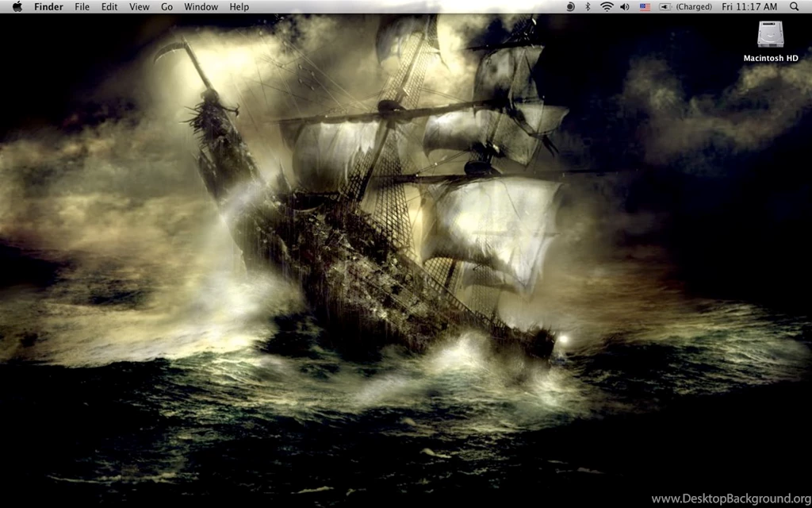812x508 pixels.
Task: Open the View menu
Action: coord(140,6)
